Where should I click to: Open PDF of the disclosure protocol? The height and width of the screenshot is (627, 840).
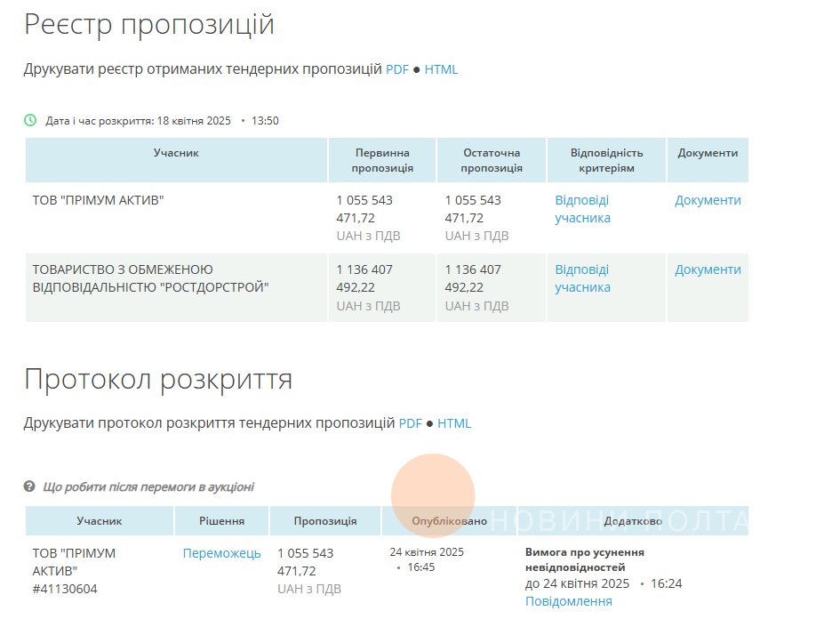click(411, 423)
